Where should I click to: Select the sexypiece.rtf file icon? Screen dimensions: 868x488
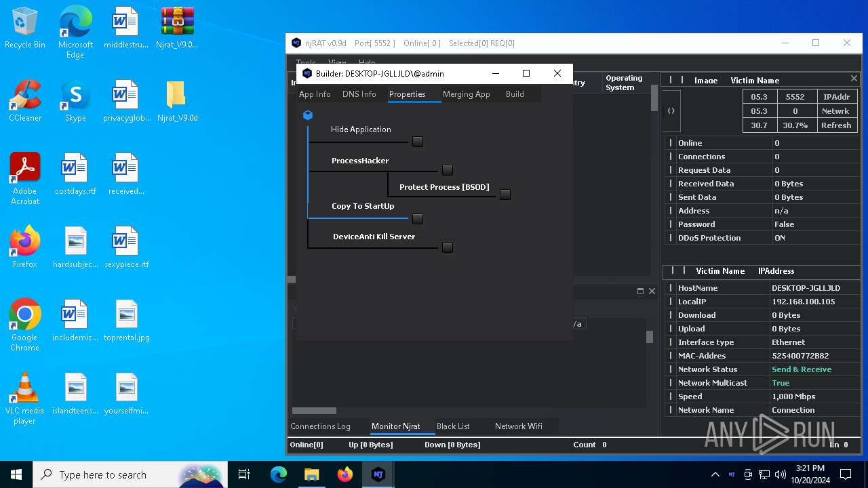[x=127, y=247]
